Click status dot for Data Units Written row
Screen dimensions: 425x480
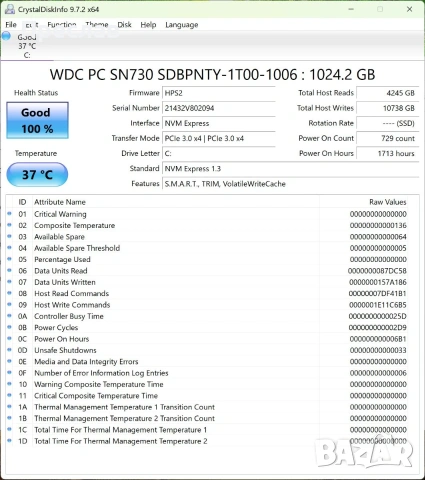9,282
